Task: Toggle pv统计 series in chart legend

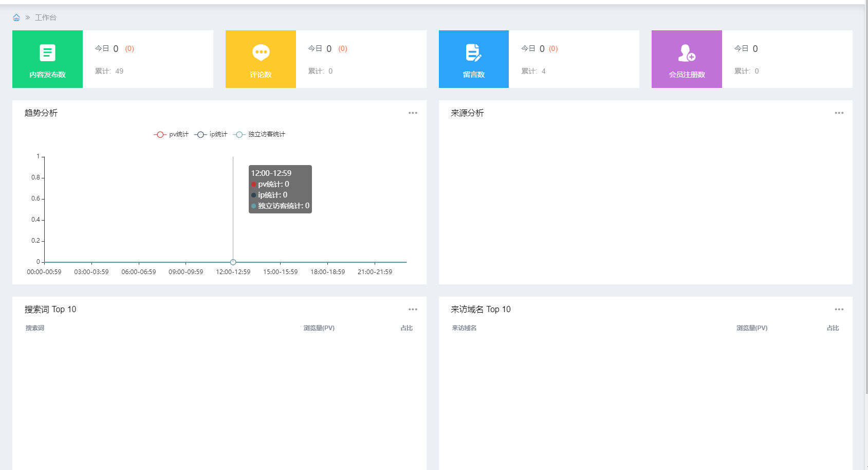Action: tap(171, 134)
